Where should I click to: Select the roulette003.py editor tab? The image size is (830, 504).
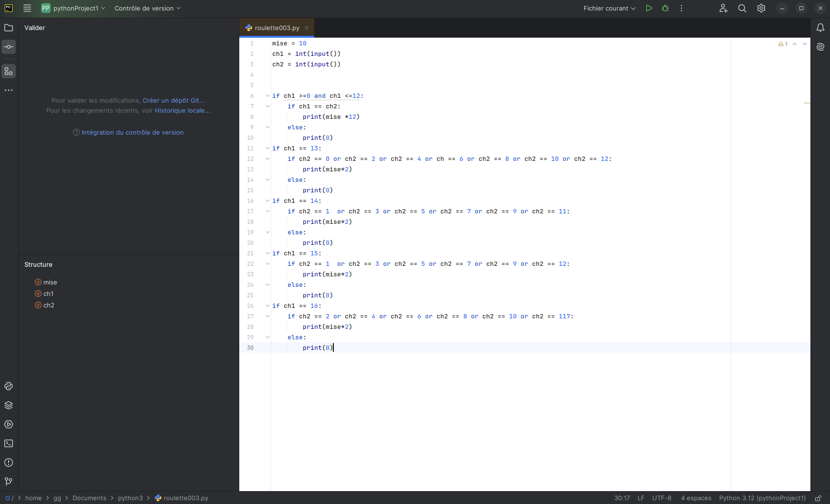277,28
